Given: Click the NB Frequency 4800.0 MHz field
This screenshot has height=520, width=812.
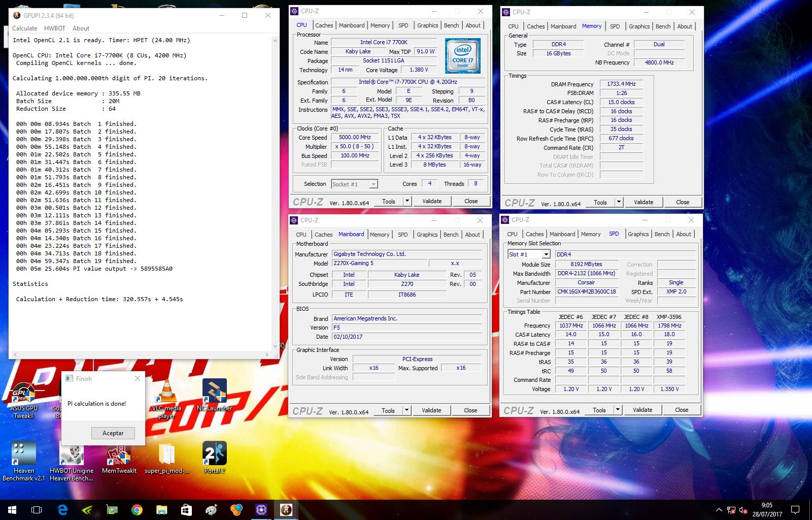Looking at the screenshot, I should click(659, 62).
